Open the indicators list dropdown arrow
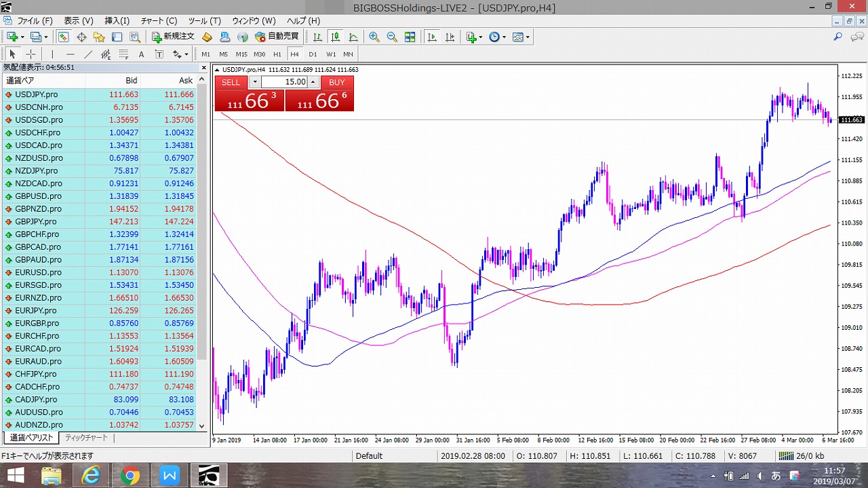This screenshot has height=488, width=868. pyautogui.click(x=481, y=37)
